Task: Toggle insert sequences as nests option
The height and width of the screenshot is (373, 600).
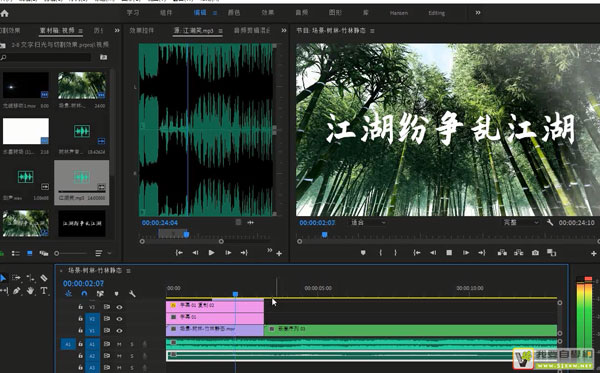Action: 68,294
